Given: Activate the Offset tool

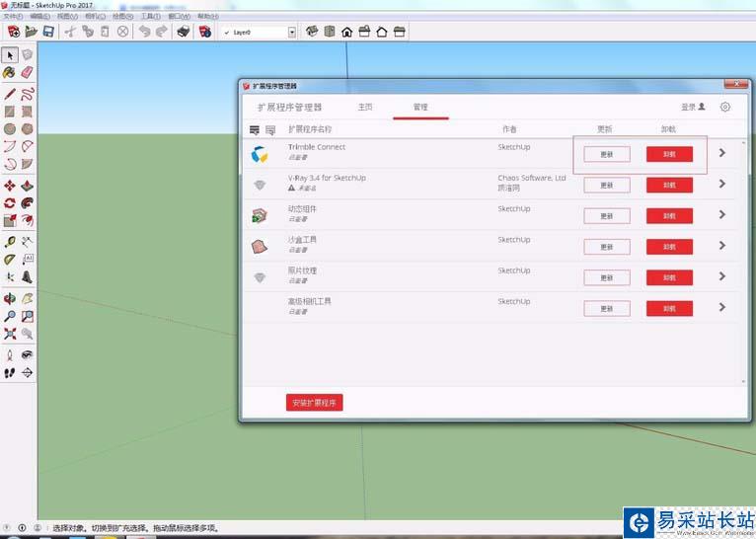Looking at the screenshot, I should point(28,220).
